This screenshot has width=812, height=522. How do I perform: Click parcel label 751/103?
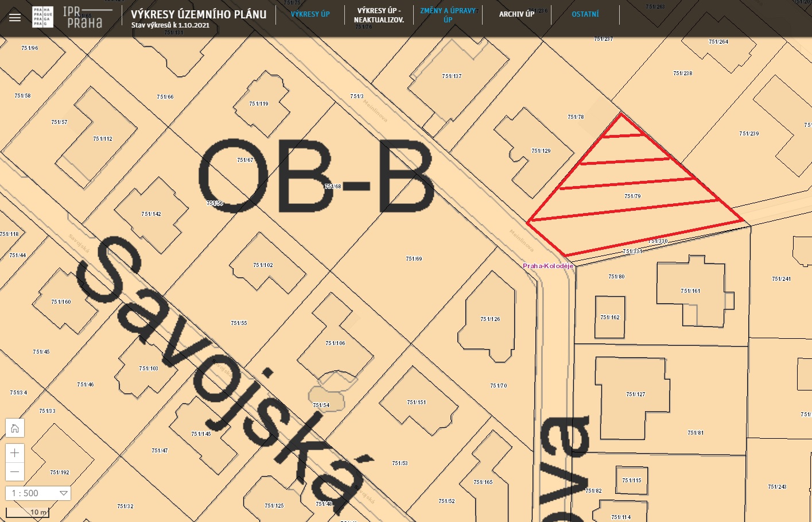[x=149, y=369]
